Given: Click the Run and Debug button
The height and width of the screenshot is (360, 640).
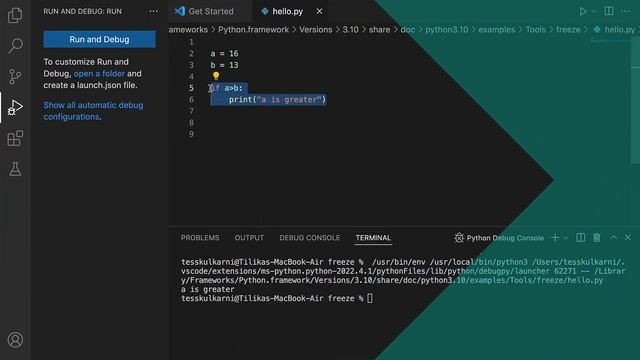Looking at the screenshot, I should click(99, 39).
